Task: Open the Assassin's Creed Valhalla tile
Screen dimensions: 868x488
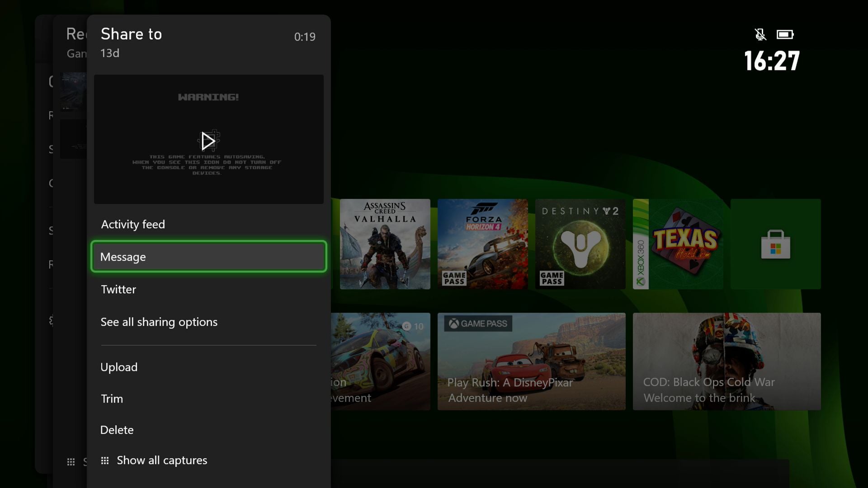Action: tap(385, 244)
